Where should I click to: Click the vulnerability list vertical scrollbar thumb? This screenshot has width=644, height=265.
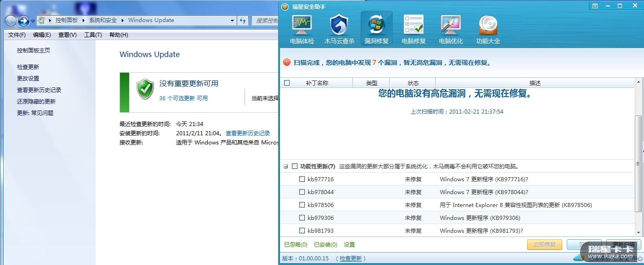pyautogui.click(x=638, y=164)
